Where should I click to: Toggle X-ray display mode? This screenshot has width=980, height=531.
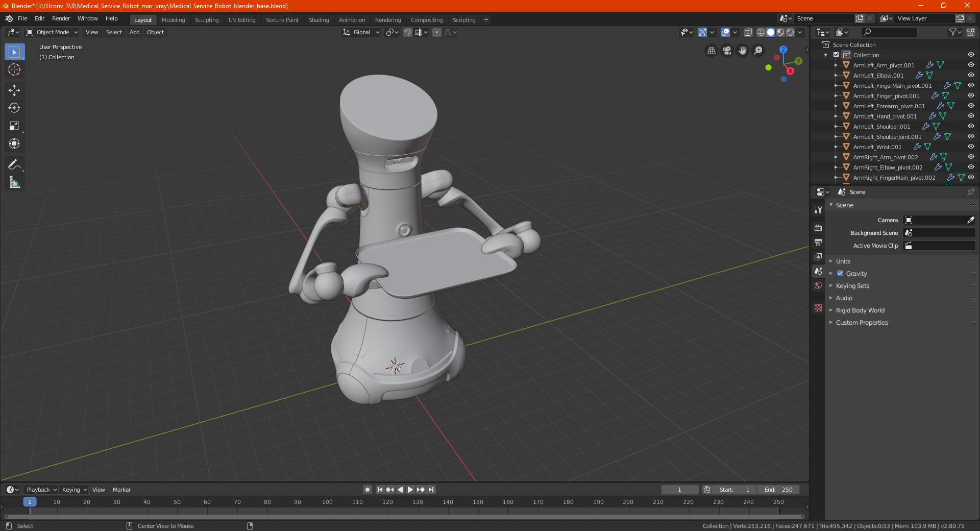click(748, 32)
